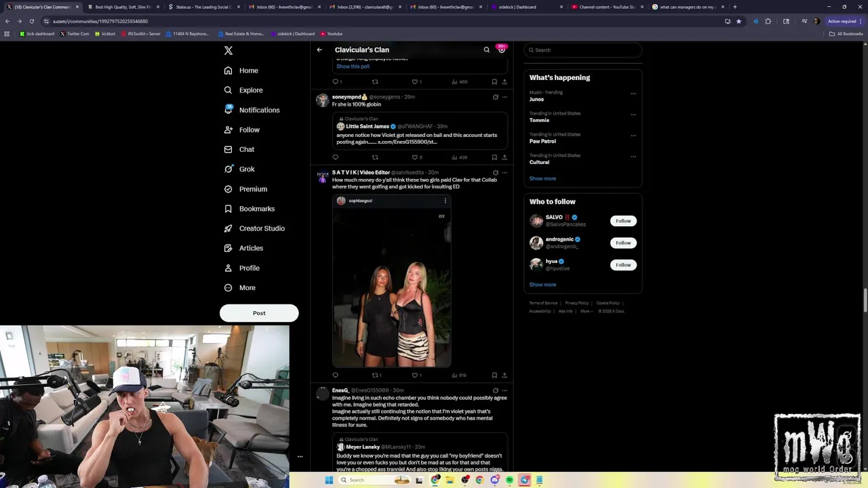Viewport: 868px width, 488px height.
Task: Focus the X Search field
Action: tap(583, 50)
